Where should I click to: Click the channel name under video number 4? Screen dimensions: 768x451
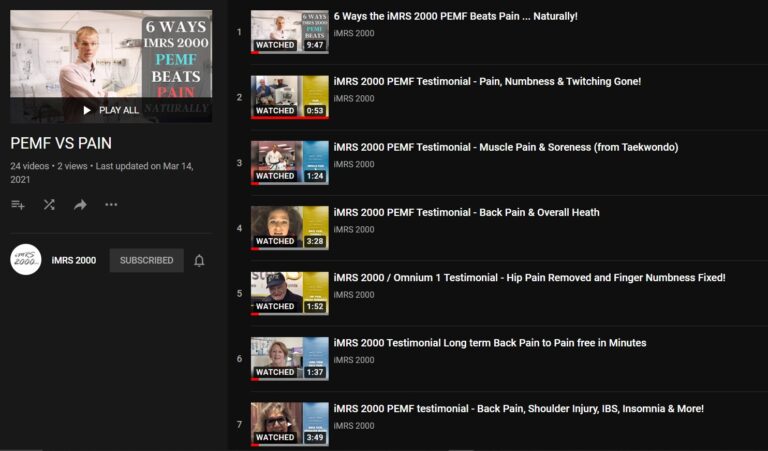point(354,229)
